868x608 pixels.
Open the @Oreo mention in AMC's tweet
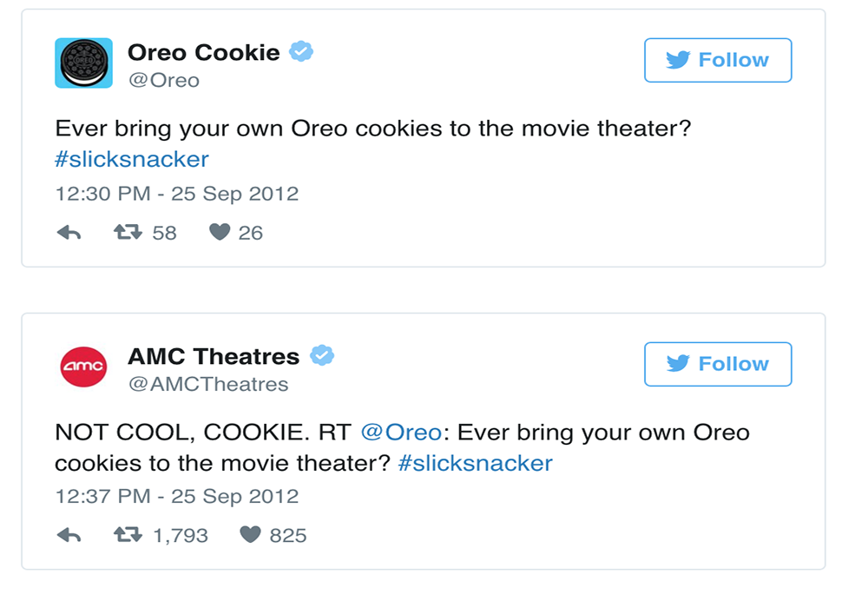coord(401,433)
